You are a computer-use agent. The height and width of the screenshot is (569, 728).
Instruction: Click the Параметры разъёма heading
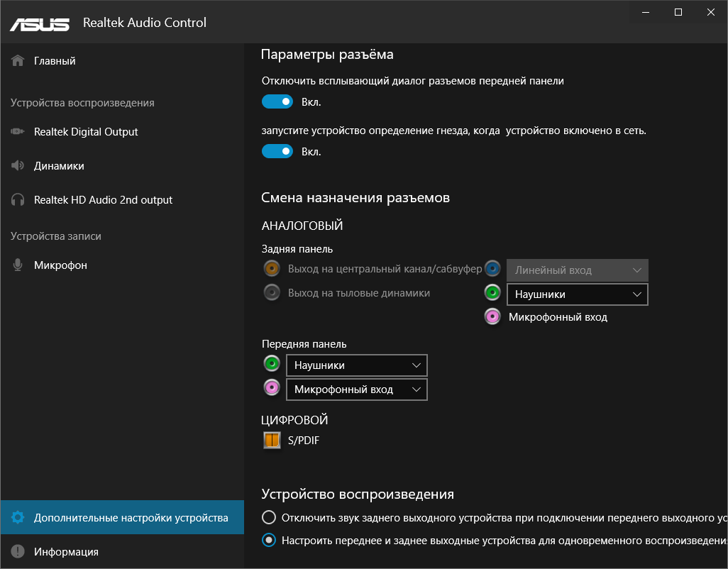coord(327,55)
